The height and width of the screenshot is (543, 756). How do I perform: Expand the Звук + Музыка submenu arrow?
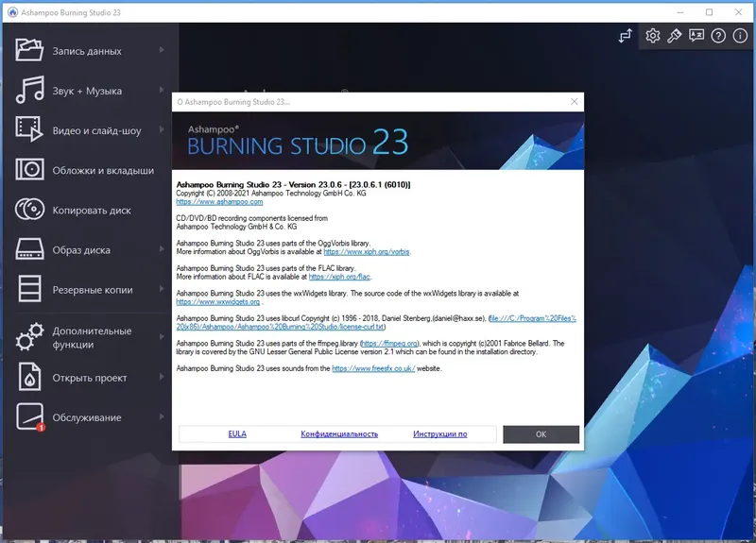click(162, 90)
